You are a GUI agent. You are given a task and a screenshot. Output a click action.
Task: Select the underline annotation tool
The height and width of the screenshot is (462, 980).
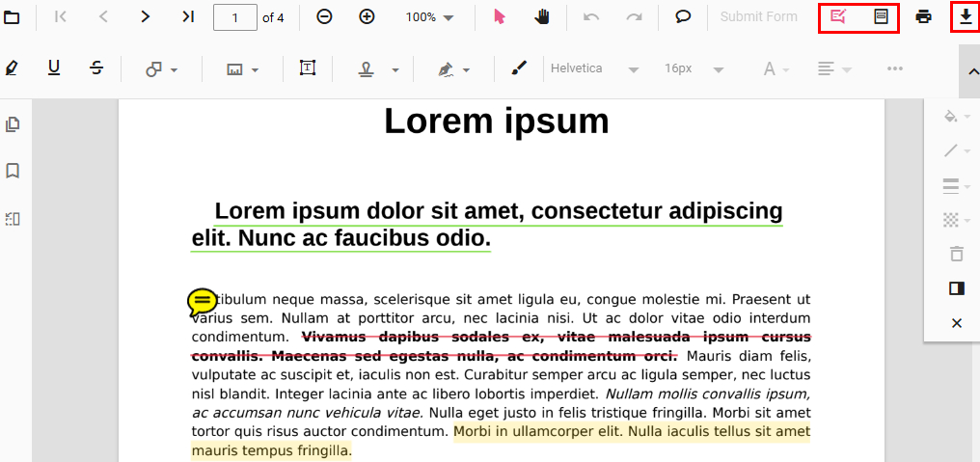point(54,68)
